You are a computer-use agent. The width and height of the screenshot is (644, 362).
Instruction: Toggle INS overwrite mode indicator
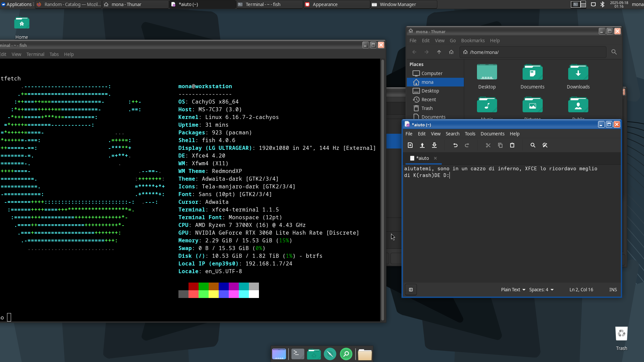(x=613, y=290)
